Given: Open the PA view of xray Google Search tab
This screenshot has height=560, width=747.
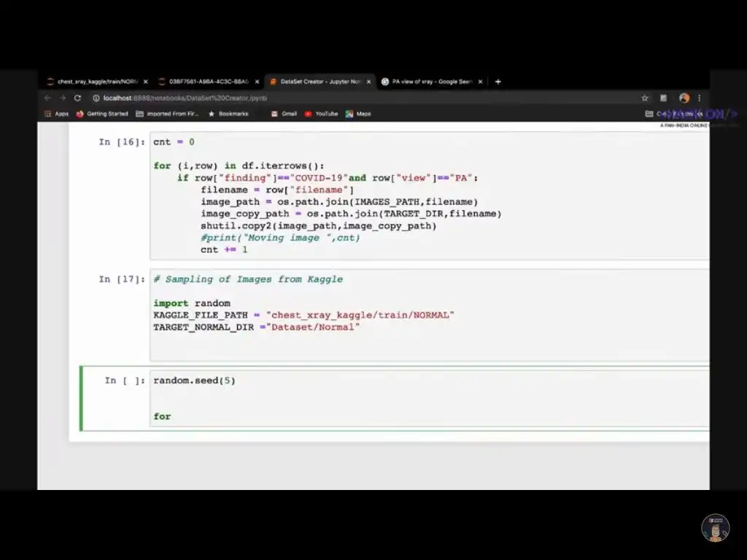Looking at the screenshot, I should coord(432,82).
